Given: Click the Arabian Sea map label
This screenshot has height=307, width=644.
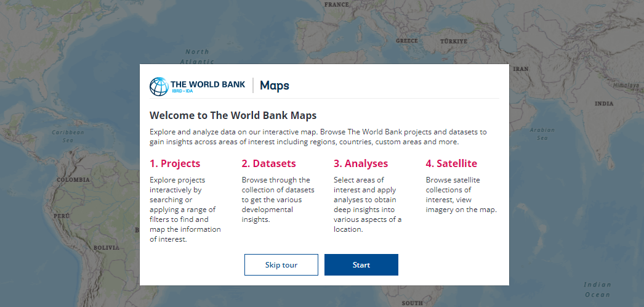Looking at the screenshot, I should (542, 134).
